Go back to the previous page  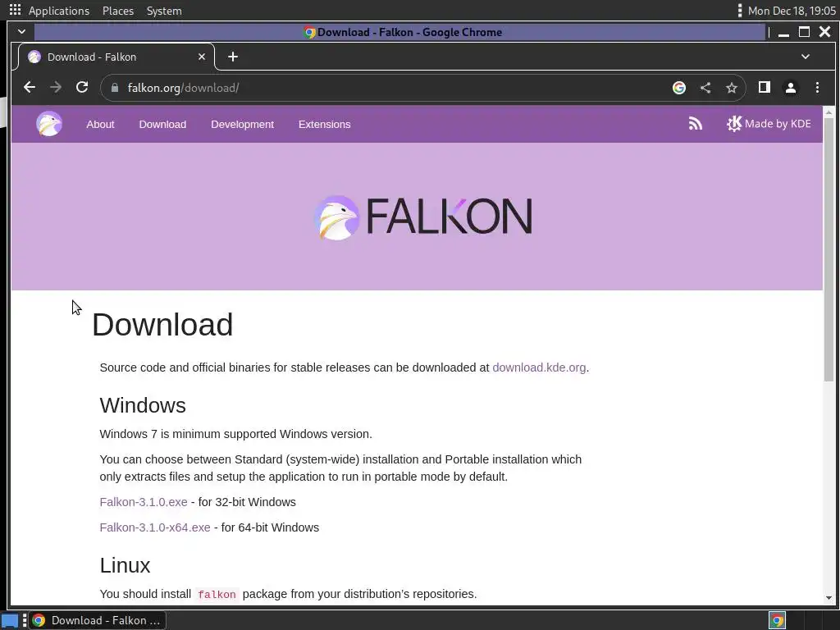tap(30, 87)
